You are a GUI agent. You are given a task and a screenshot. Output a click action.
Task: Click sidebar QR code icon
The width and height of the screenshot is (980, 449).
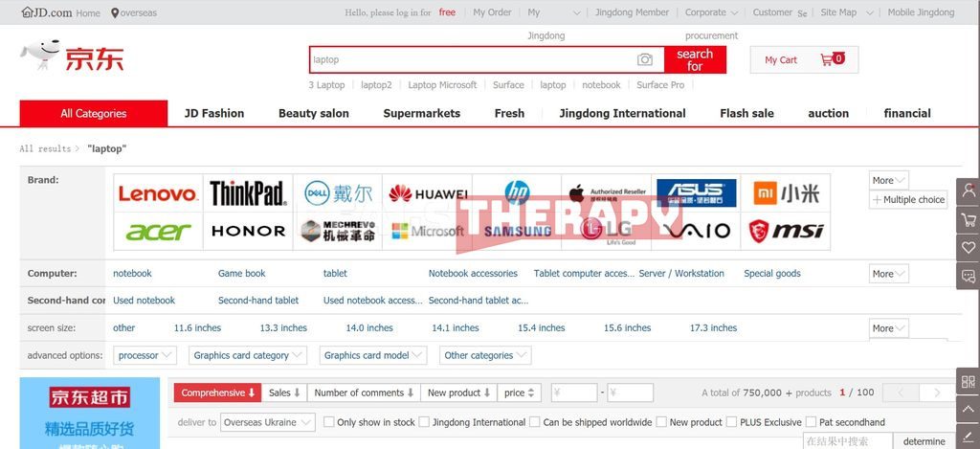pyautogui.click(x=969, y=381)
